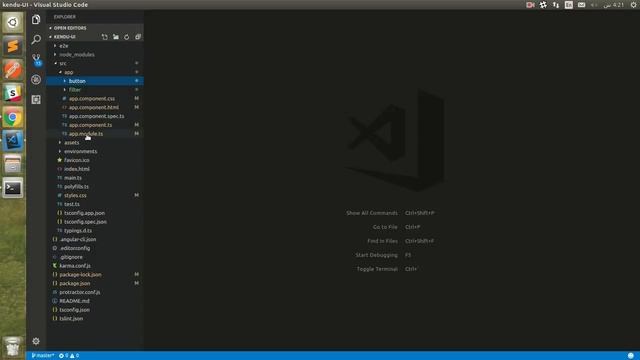Viewport: 640px width, 360px height.
Task: Click the screen recorder tray icon
Action: click(x=530, y=5)
